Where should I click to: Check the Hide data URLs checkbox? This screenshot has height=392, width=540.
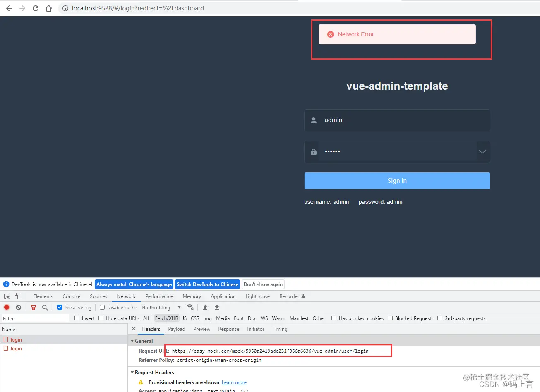coord(101,318)
